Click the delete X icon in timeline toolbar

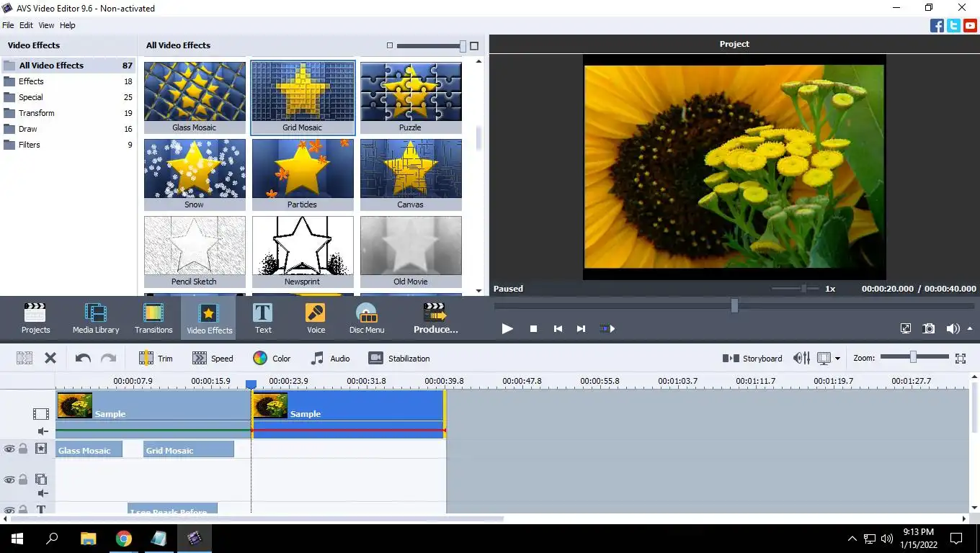tap(50, 358)
